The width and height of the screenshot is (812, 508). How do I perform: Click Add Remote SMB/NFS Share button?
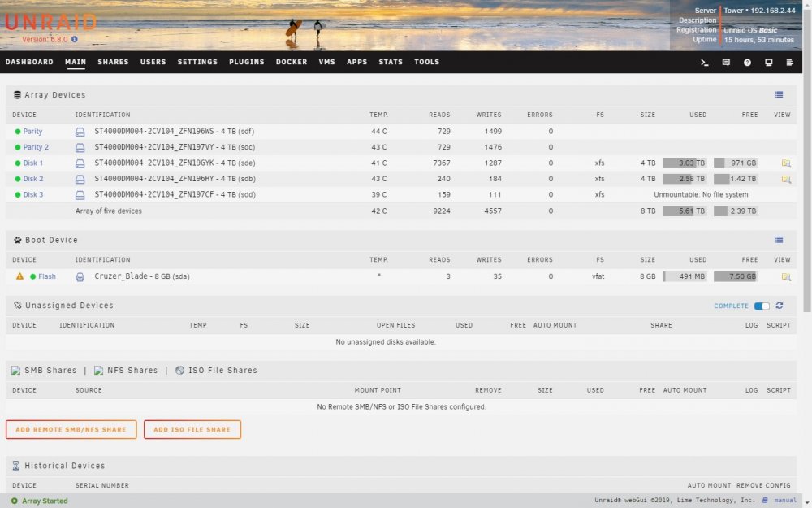pyautogui.click(x=71, y=430)
